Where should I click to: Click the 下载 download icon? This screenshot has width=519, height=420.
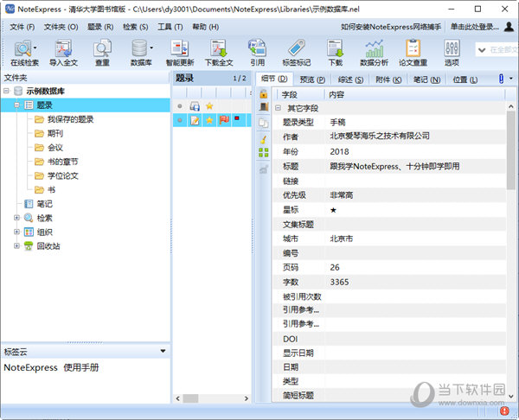336,53
